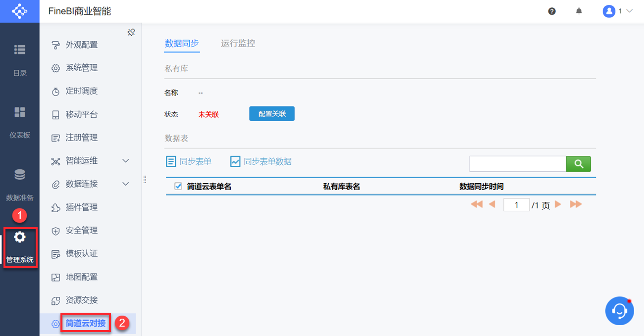Open 安全管理 menu item
This screenshot has height=336, width=644.
click(x=82, y=231)
